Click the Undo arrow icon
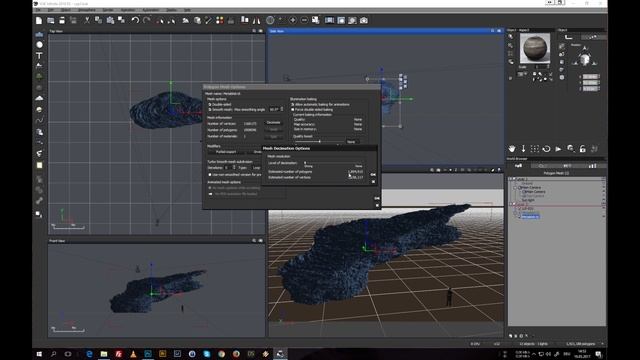The image size is (640, 360). [x=135, y=20]
